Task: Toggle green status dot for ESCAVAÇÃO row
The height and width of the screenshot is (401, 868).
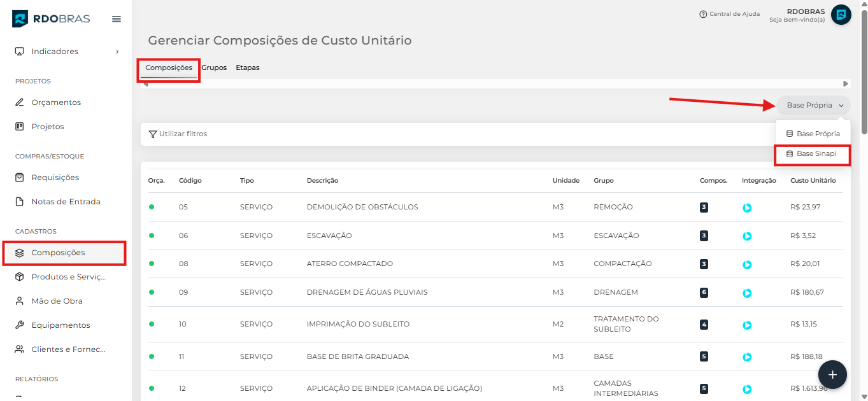Action: pyautogui.click(x=152, y=236)
